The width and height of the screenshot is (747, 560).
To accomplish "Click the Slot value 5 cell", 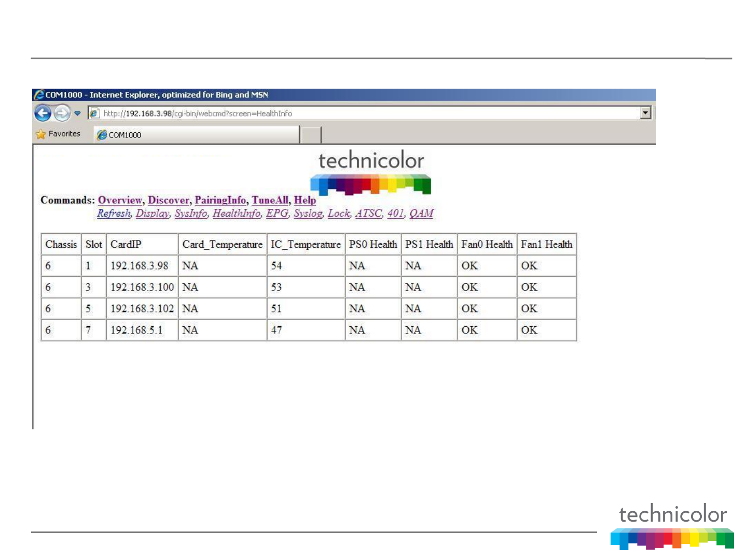I will click(x=94, y=309).
